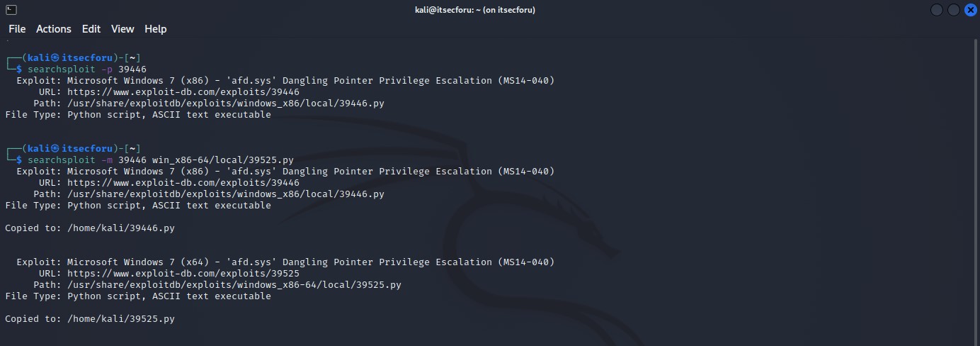Open the Edit menu
Viewport: 980px width, 346px height.
[x=91, y=29]
